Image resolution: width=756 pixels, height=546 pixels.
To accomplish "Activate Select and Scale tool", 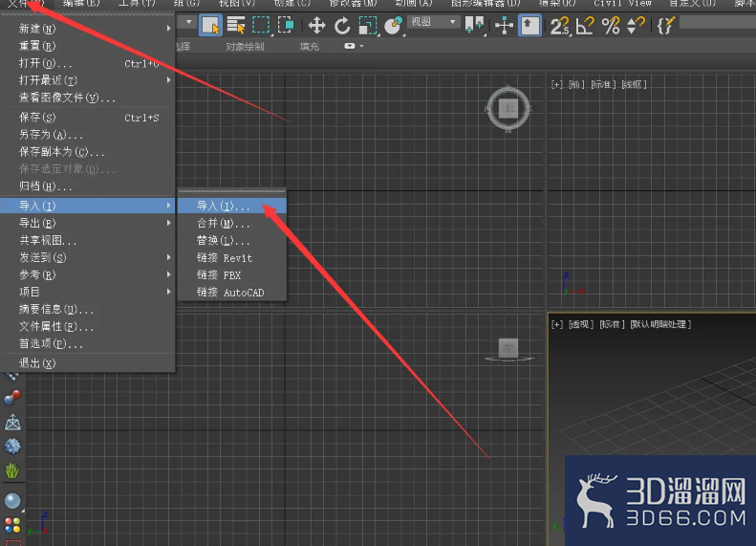I will point(368,25).
